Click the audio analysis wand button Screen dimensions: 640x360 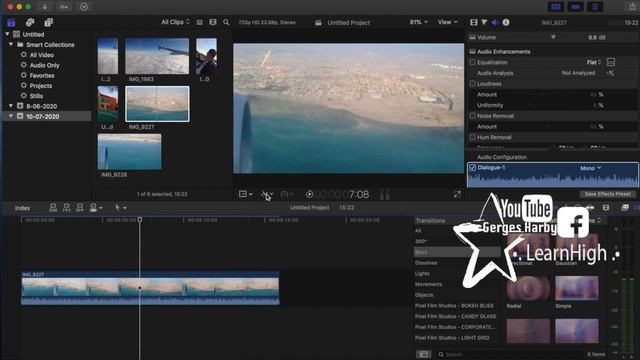click(x=611, y=73)
